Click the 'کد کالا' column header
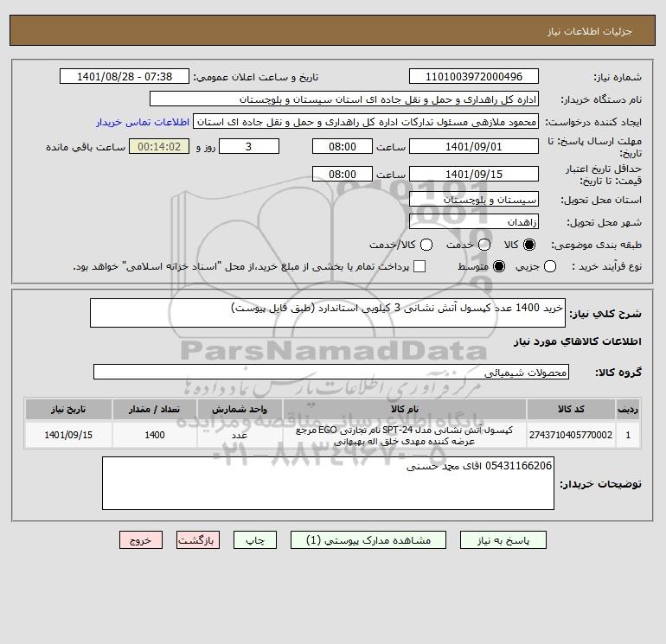The image size is (666, 644). pyautogui.click(x=571, y=409)
